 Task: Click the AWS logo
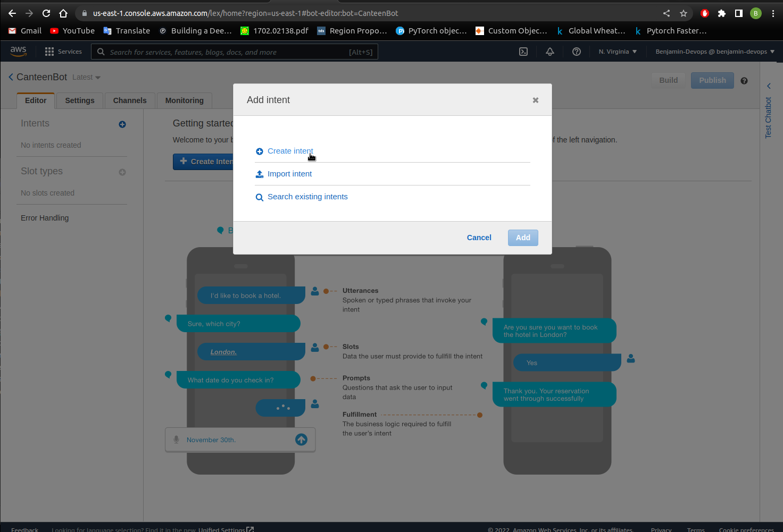(x=18, y=51)
